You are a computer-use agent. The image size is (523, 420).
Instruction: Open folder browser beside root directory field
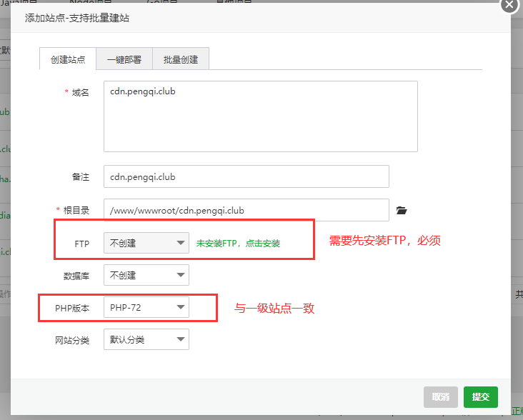(402, 210)
